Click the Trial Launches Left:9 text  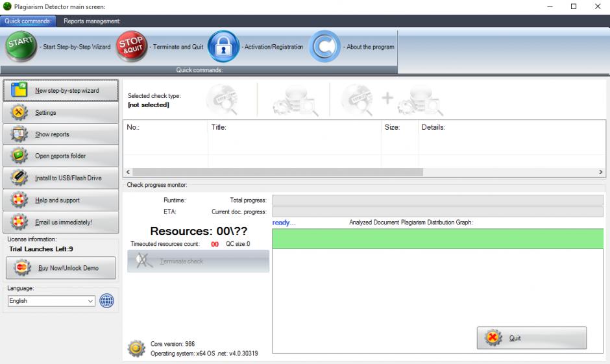click(42, 249)
